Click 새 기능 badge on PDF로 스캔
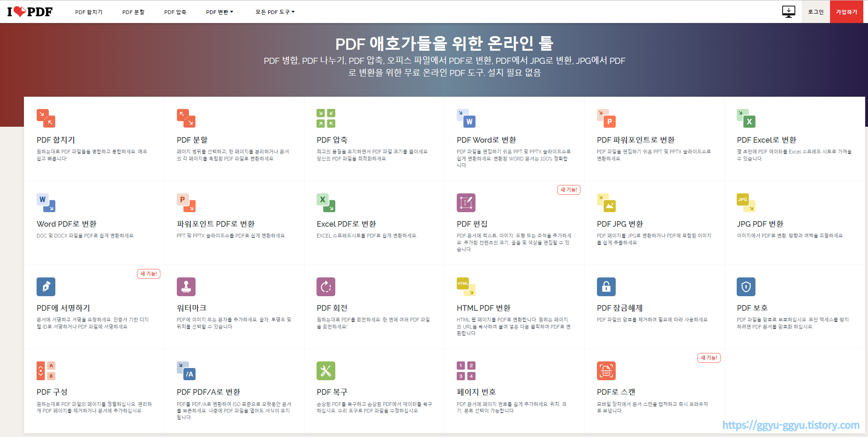Viewport: 868px width, 437px height. coord(709,358)
